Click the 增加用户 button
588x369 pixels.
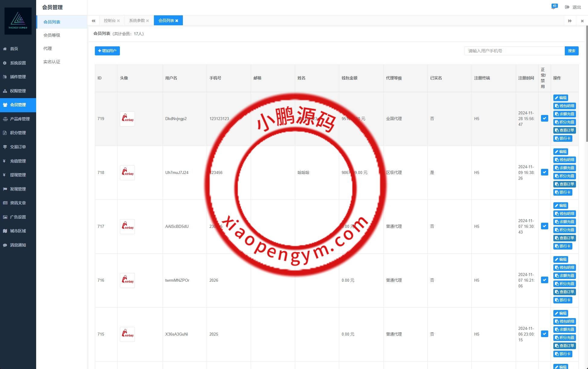(107, 51)
